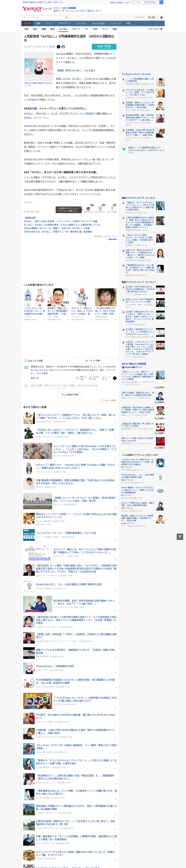Open the 速報 tab
Screen dimensions: 186x868
click(38, 24)
